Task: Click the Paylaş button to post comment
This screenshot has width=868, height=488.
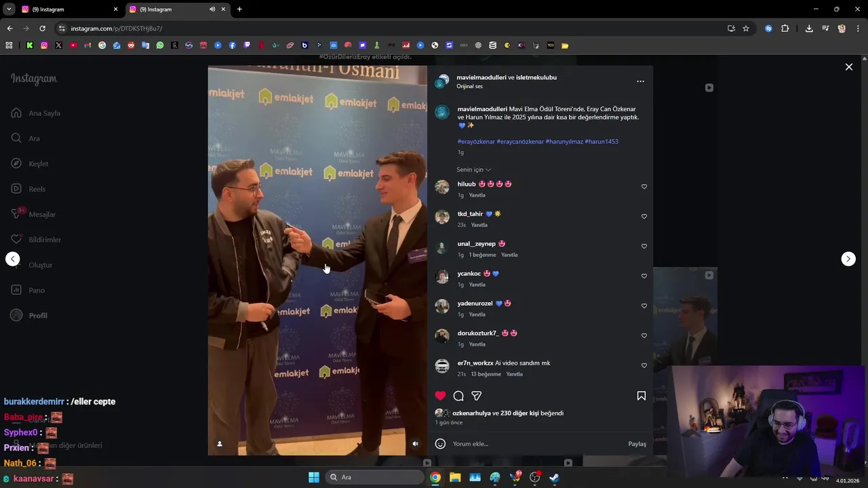Action: click(x=637, y=444)
